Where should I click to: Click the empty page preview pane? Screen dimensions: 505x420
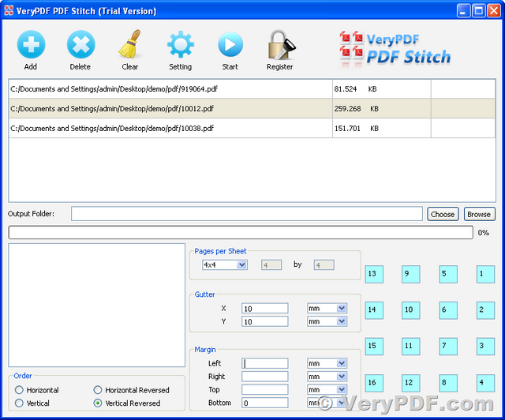(x=96, y=305)
